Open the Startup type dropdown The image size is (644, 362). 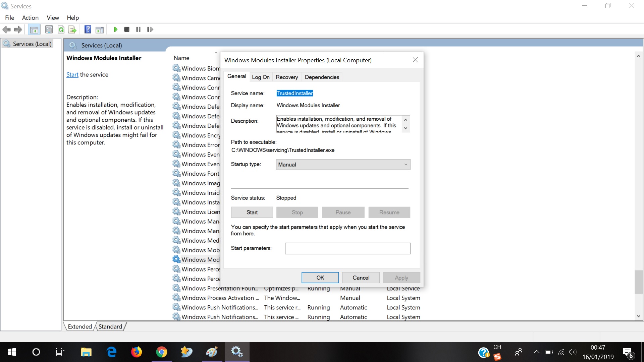343,165
